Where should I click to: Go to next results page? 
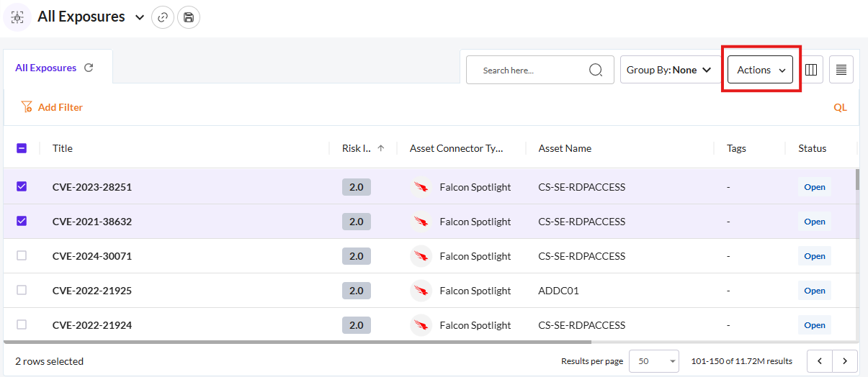point(845,361)
